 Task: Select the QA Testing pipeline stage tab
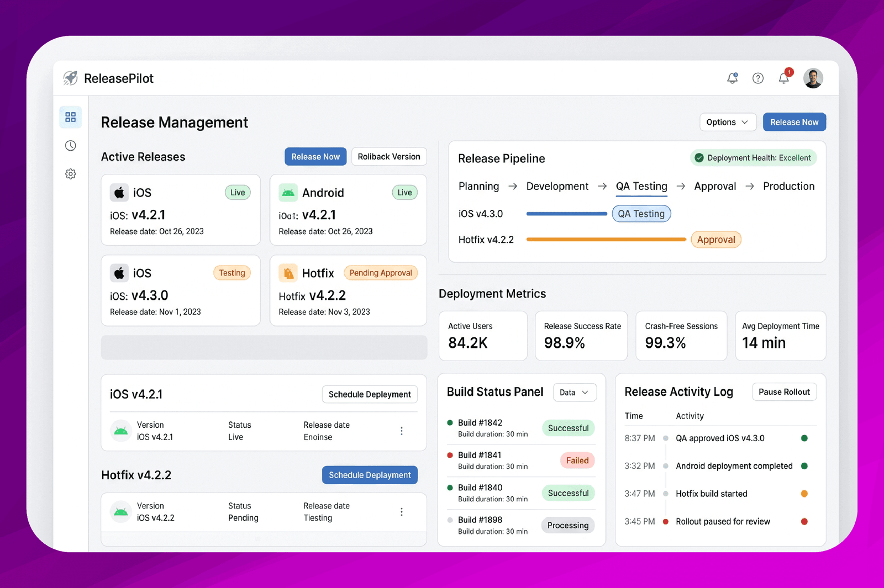point(641,187)
